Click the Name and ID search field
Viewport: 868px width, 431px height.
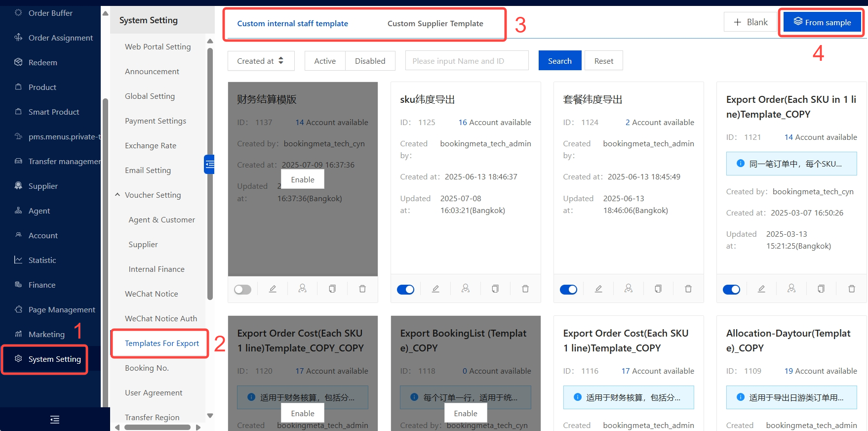click(x=467, y=61)
